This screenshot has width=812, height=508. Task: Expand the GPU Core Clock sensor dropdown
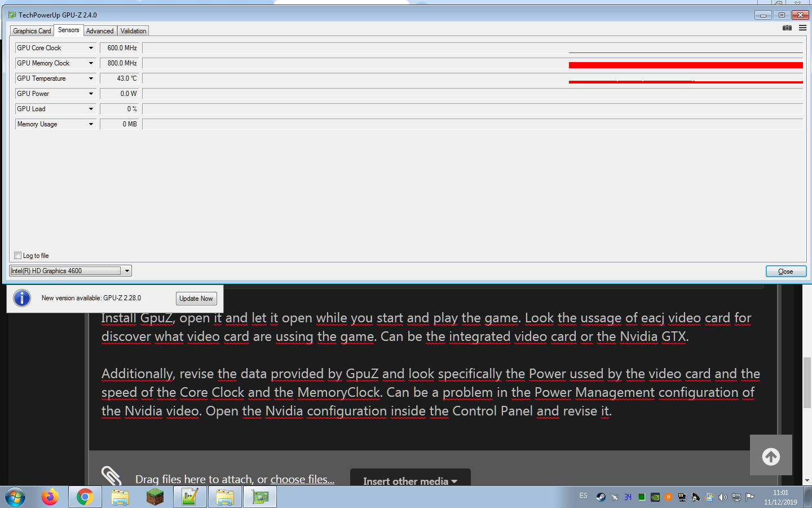coord(91,48)
